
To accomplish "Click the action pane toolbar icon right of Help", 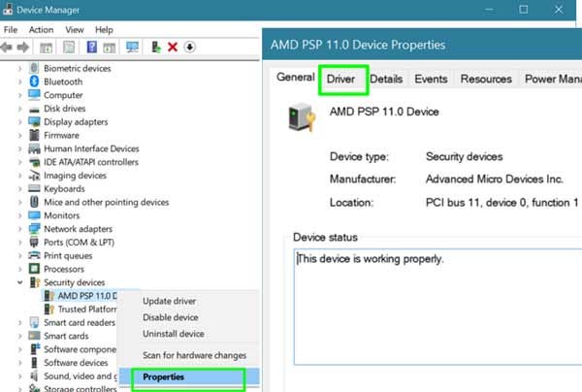I will [x=110, y=48].
